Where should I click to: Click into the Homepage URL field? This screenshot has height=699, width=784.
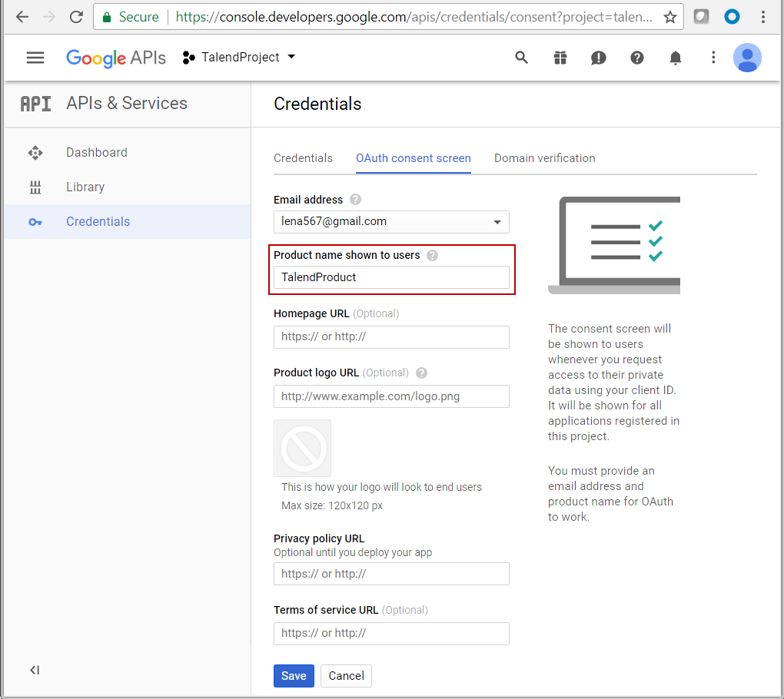pos(391,336)
